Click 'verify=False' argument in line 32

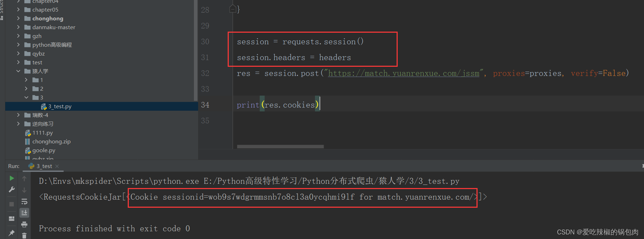(x=598, y=73)
